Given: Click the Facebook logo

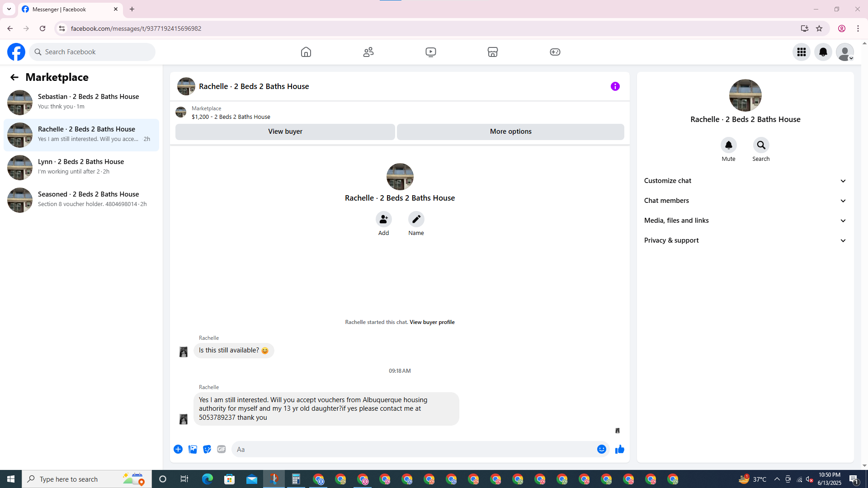Looking at the screenshot, I should click(16, 52).
